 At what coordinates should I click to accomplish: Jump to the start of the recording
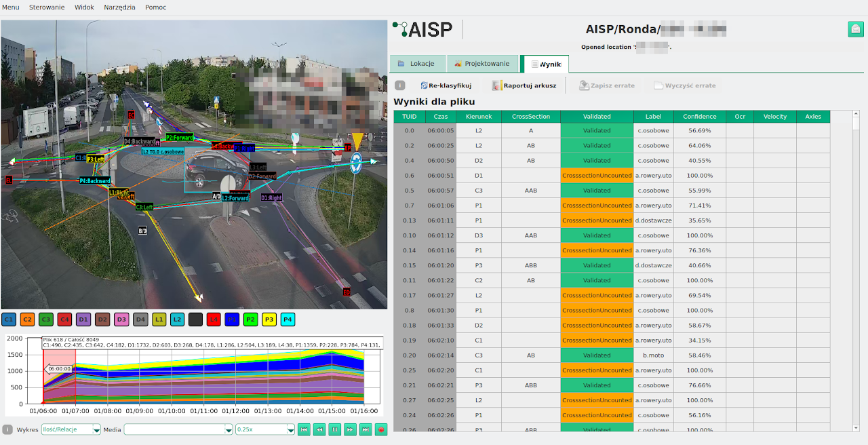[x=304, y=429]
